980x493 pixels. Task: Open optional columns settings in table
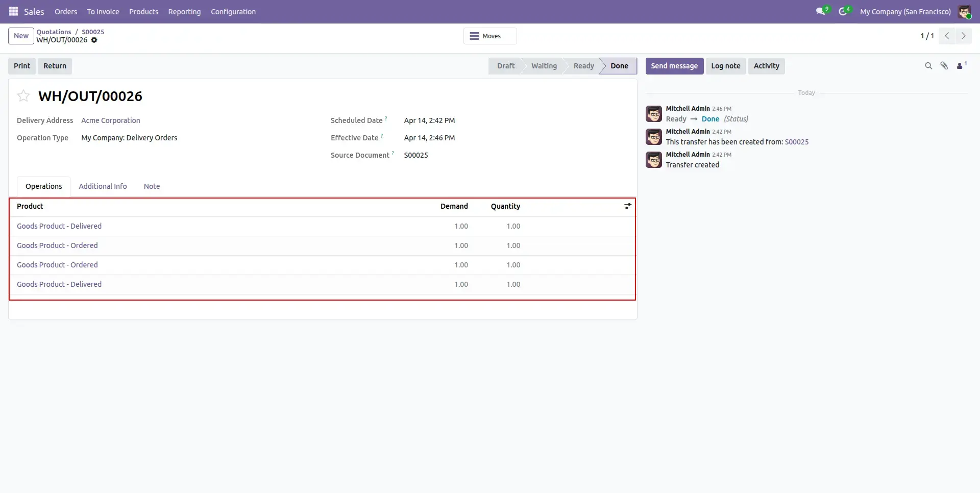pos(628,206)
